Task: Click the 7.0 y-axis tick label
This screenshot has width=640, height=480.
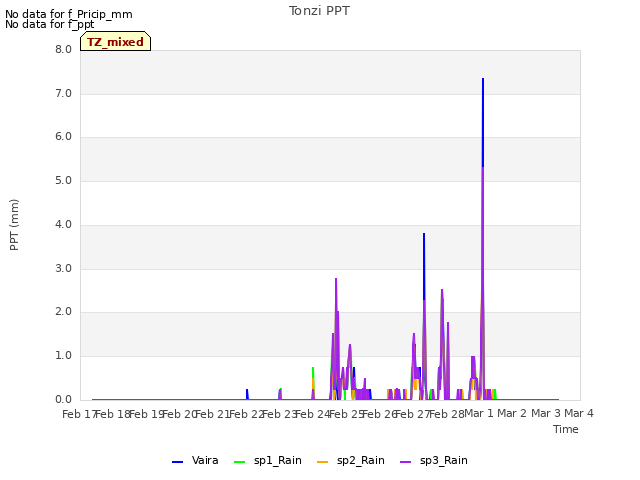Action: (63, 93)
